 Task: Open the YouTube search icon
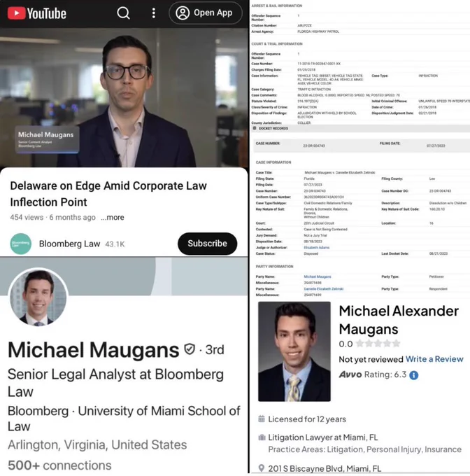(123, 13)
